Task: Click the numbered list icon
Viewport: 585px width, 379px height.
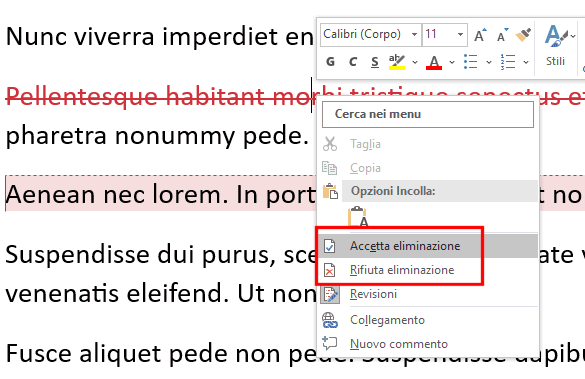Action: [508, 62]
